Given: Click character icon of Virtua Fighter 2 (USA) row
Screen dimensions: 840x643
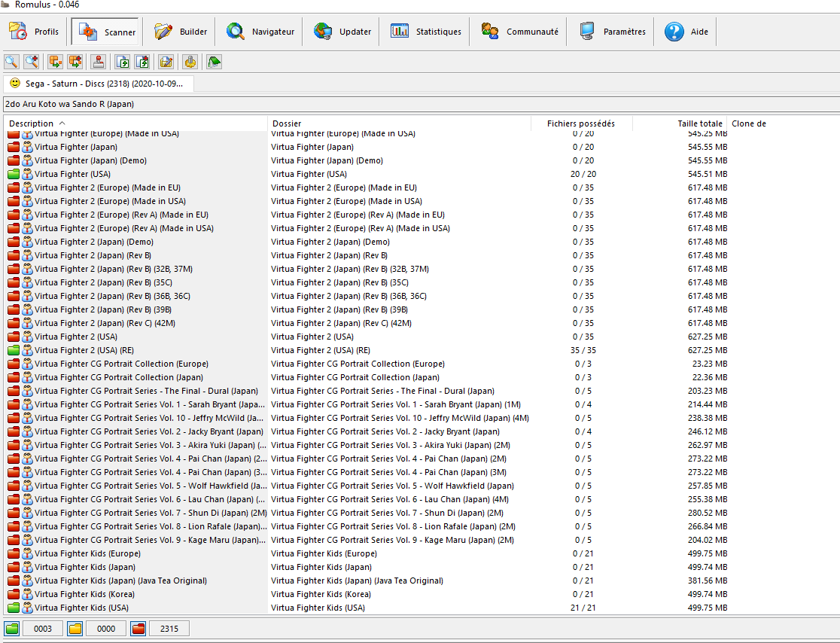Looking at the screenshot, I should 27,337.
